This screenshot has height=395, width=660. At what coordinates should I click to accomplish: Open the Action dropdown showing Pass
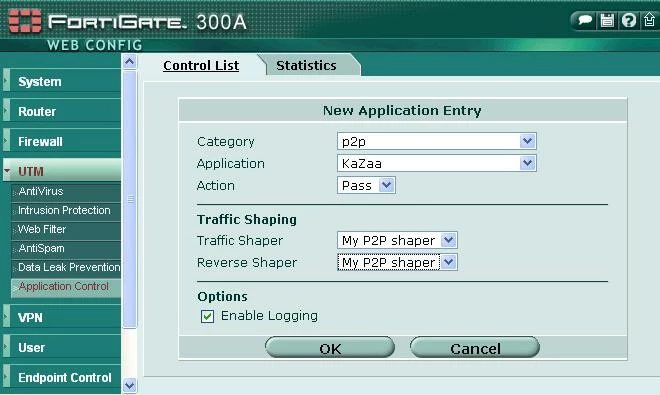366,185
